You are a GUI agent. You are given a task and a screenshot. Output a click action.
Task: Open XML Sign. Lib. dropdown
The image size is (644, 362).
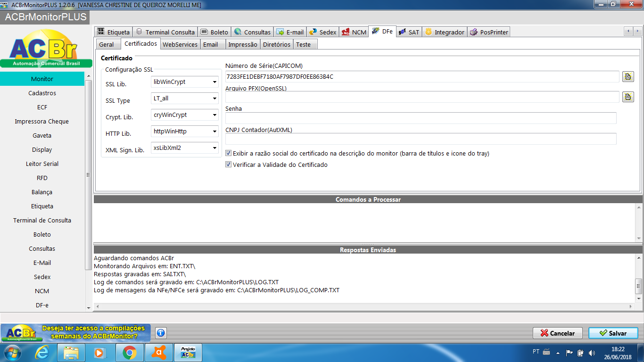coord(215,148)
